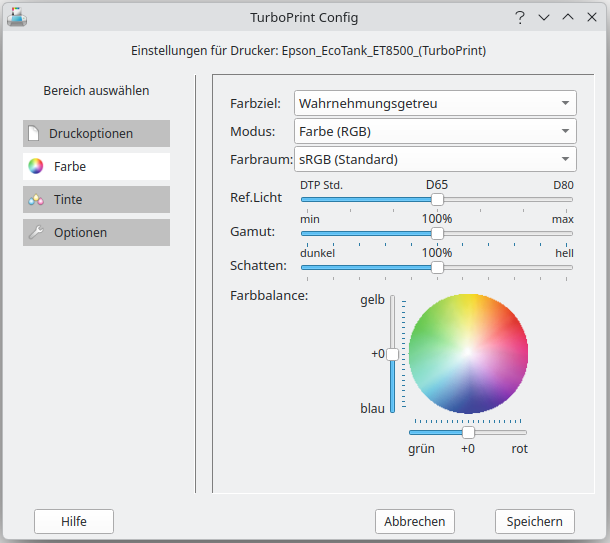
Task: Minimize the window with the down chevron
Action: point(544,18)
